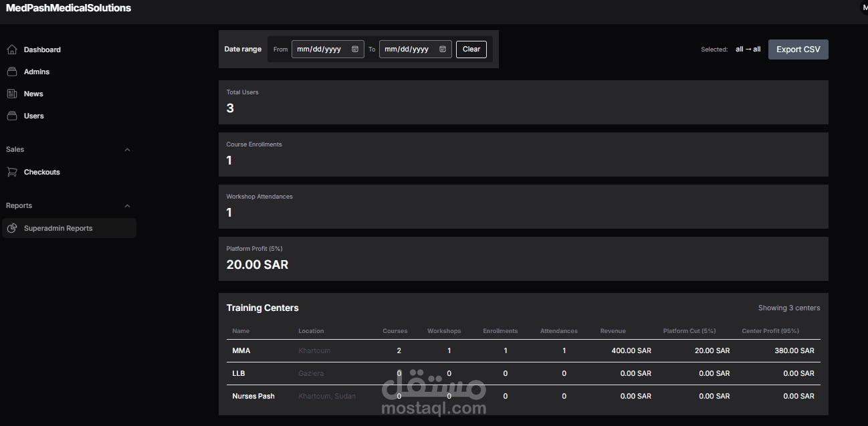Click the Export CSV button
The width and height of the screenshot is (868, 426).
[x=798, y=49]
